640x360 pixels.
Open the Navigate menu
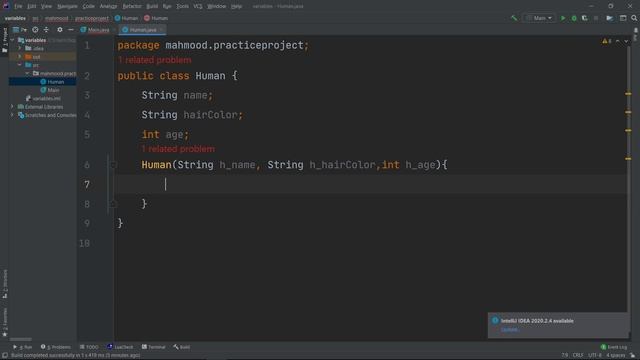click(x=67, y=6)
